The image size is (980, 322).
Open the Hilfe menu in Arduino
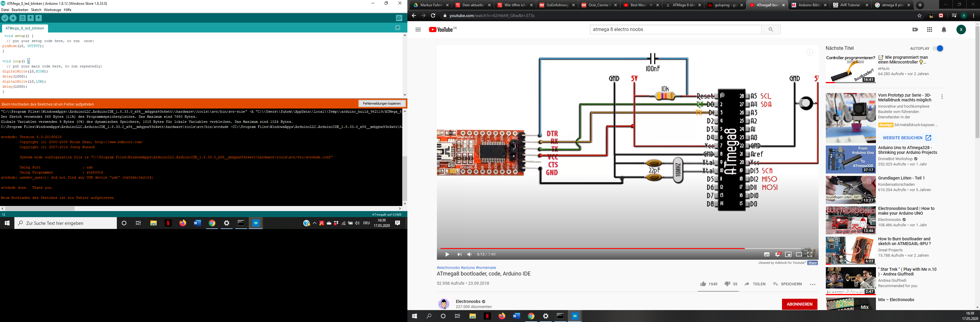(x=68, y=10)
